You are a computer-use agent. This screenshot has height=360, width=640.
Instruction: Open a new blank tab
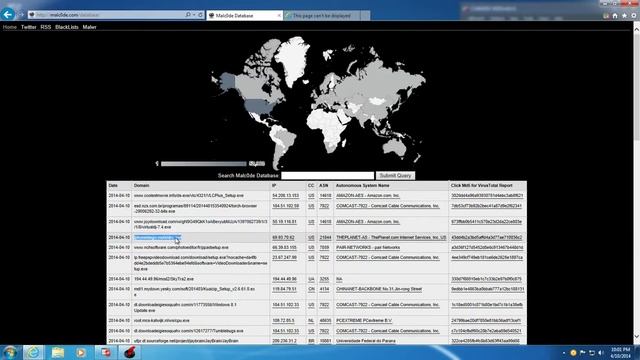pyautogui.click(x=365, y=16)
